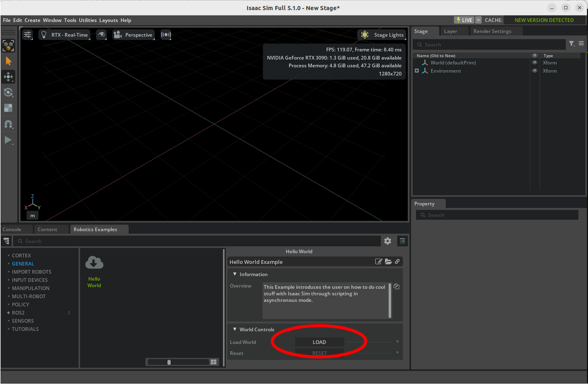The height and width of the screenshot is (384, 588).
Task: Open the Utilities menu
Action: coord(87,20)
